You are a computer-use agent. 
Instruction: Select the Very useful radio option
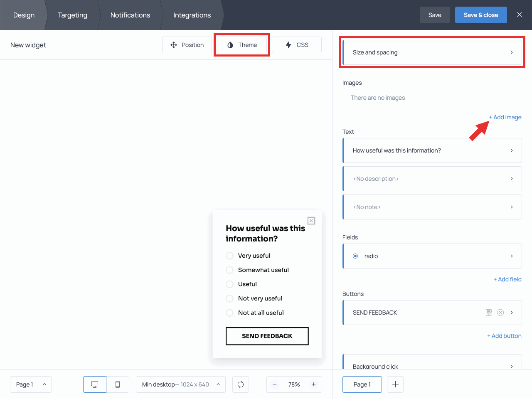[229, 256]
